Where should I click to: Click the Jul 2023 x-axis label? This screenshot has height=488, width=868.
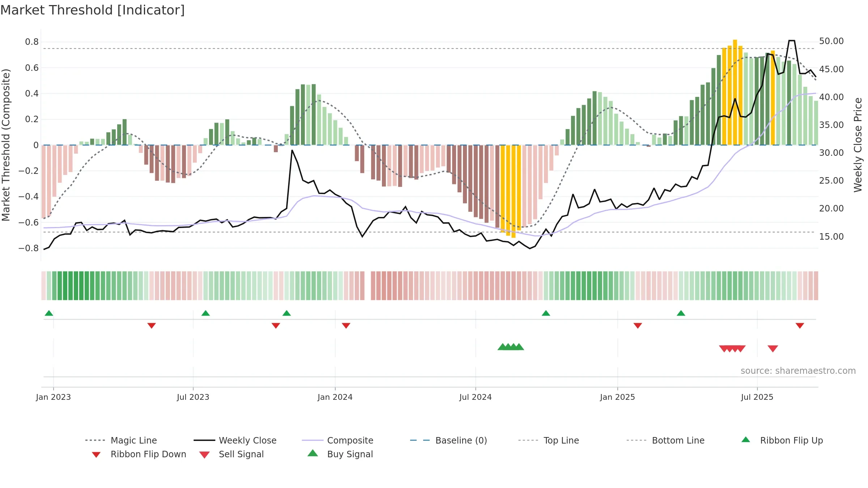[x=193, y=397]
